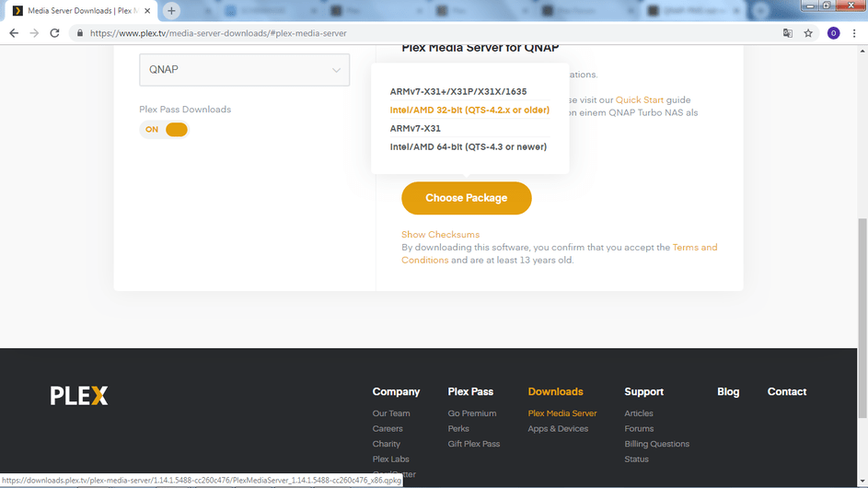Open Gift Plex Pass footer link

click(x=473, y=444)
